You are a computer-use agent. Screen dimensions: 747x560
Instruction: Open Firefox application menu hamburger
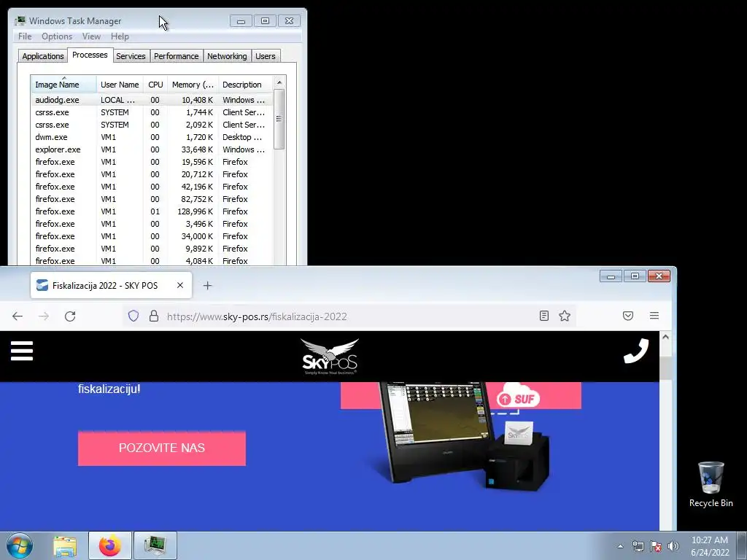point(654,316)
